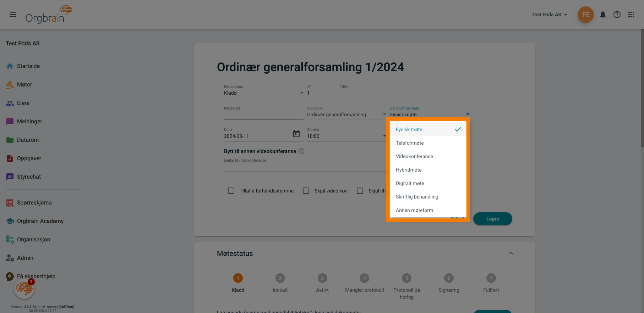Viewport: 644px width, 313px height.
Task: Click step 2 Innkalt status circle
Action: 280,278
